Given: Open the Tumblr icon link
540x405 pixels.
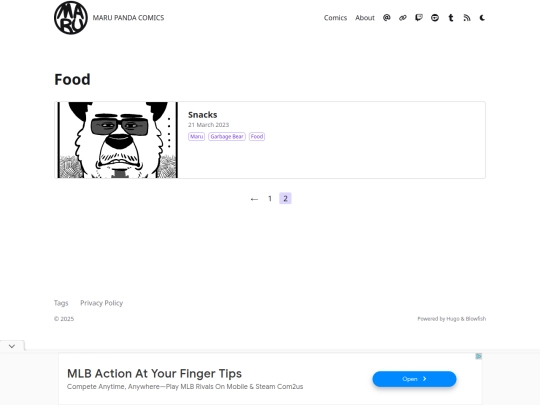Looking at the screenshot, I should click(x=451, y=18).
